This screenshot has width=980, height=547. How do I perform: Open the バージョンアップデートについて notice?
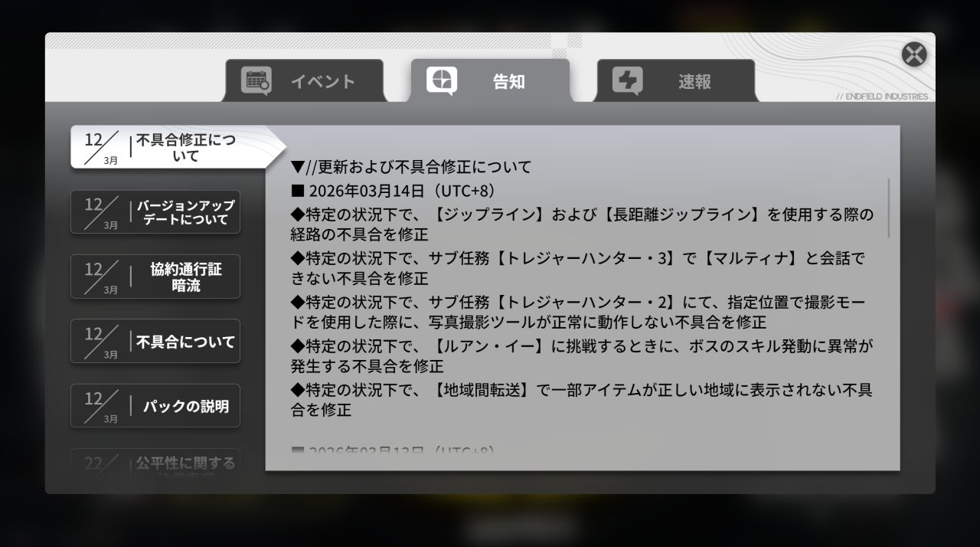(185, 212)
